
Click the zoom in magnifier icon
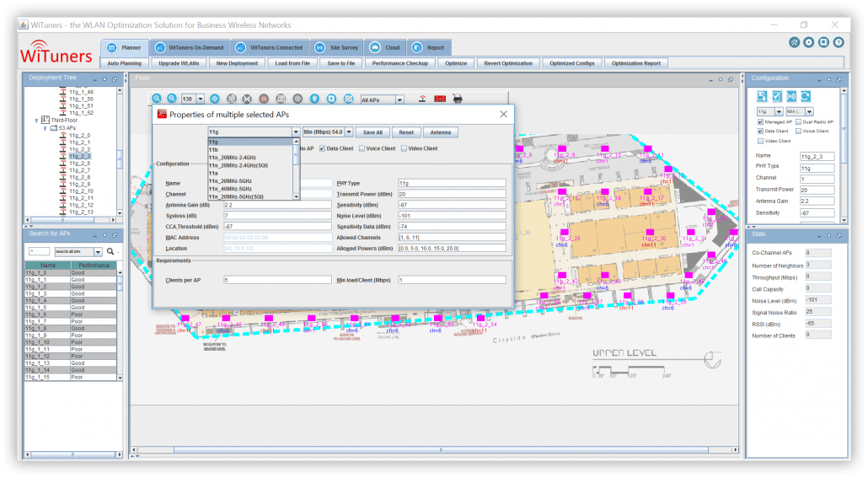(158, 99)
